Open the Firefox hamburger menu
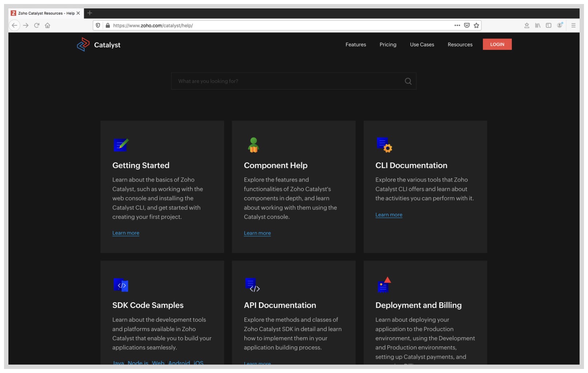 pos(573,26)
